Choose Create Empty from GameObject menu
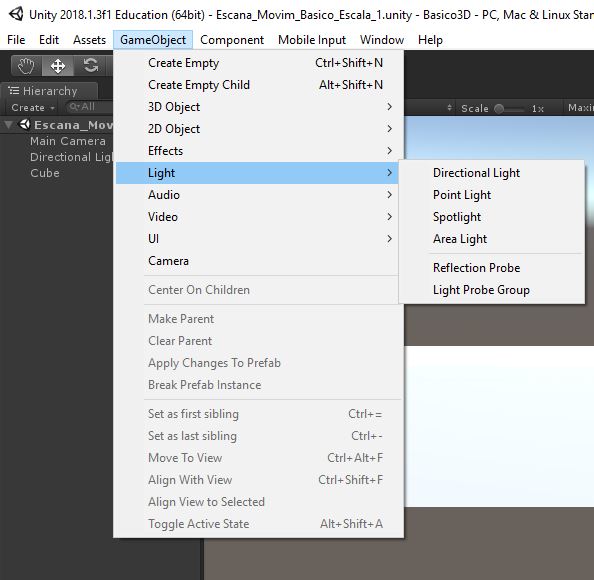 click(257, 63)
